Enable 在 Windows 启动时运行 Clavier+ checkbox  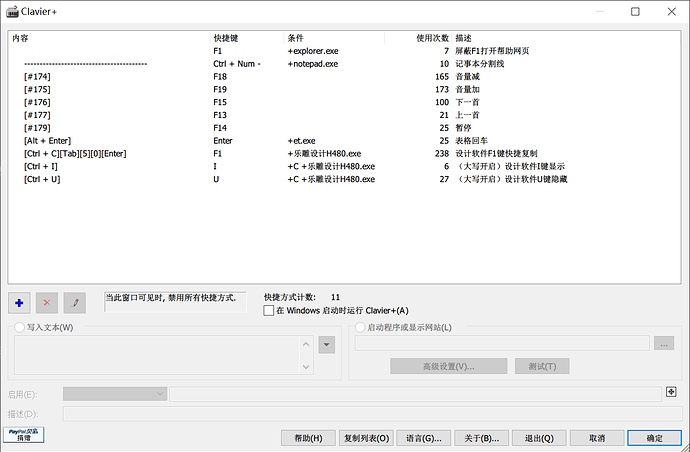[x=268, y=311]
